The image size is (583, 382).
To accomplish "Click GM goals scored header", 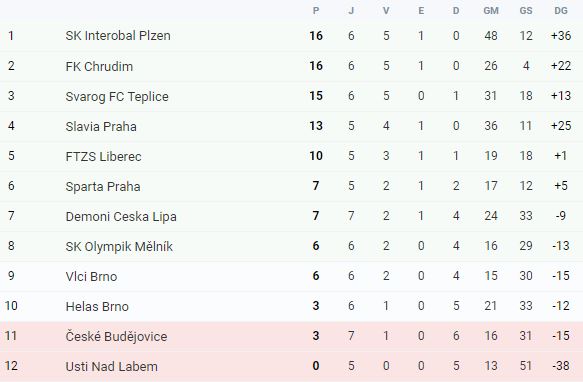I will pyautogui.click(x=491, y=11).
